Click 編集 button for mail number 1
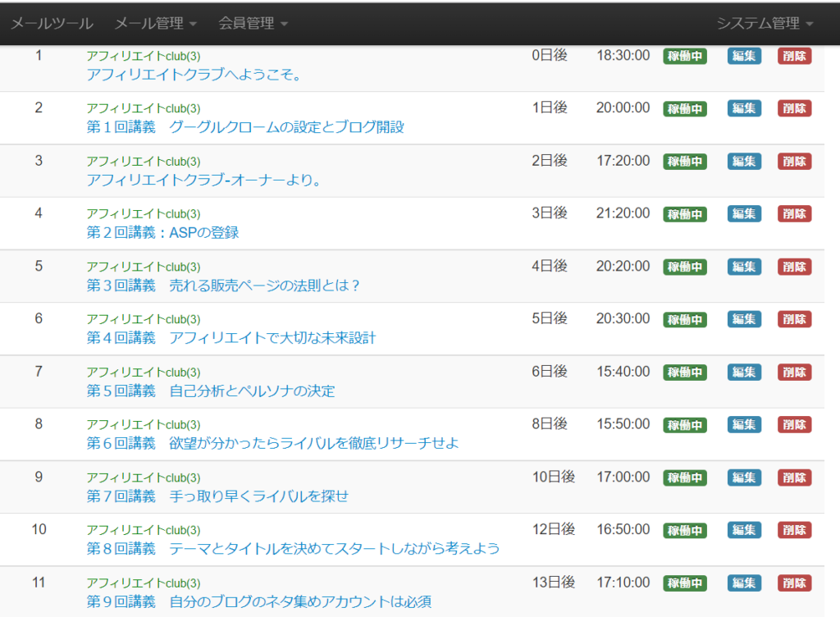The width and height of the screenshot is (840, 617). point(744,56)
